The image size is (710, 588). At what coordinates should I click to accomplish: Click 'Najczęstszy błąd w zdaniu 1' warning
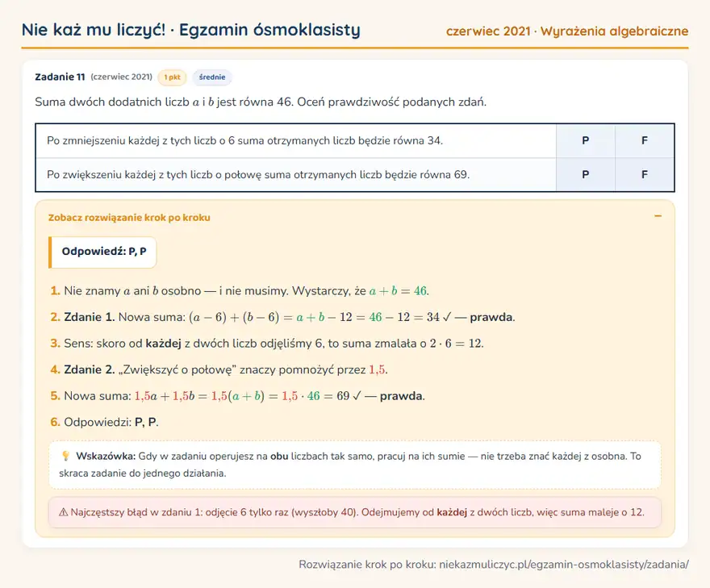[355, 512]
